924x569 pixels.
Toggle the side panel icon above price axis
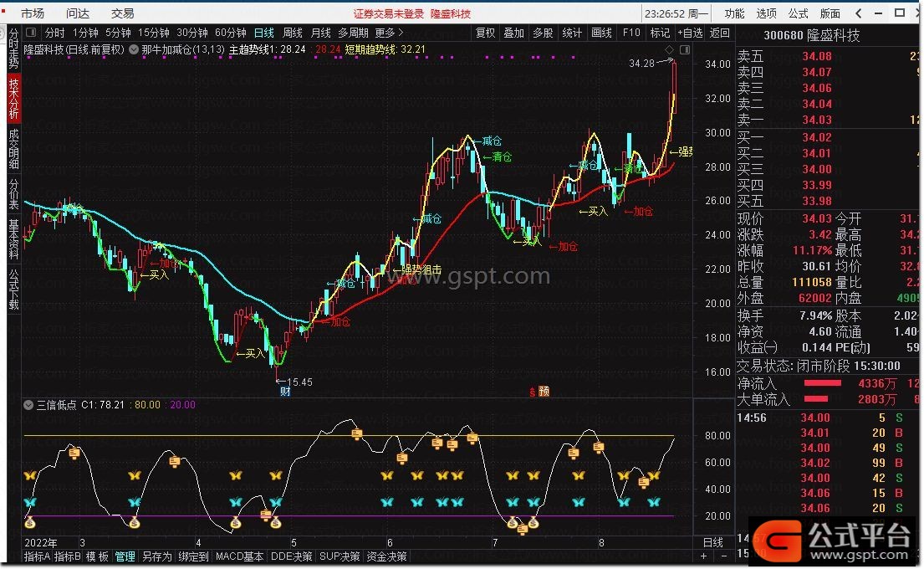tap(684, 49)
